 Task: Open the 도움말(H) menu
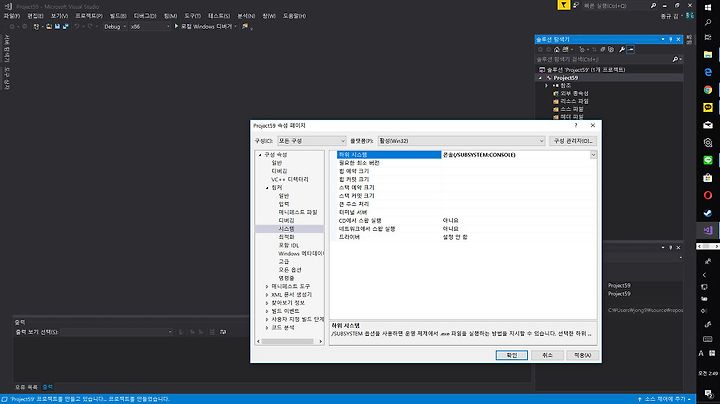point(294,16)
